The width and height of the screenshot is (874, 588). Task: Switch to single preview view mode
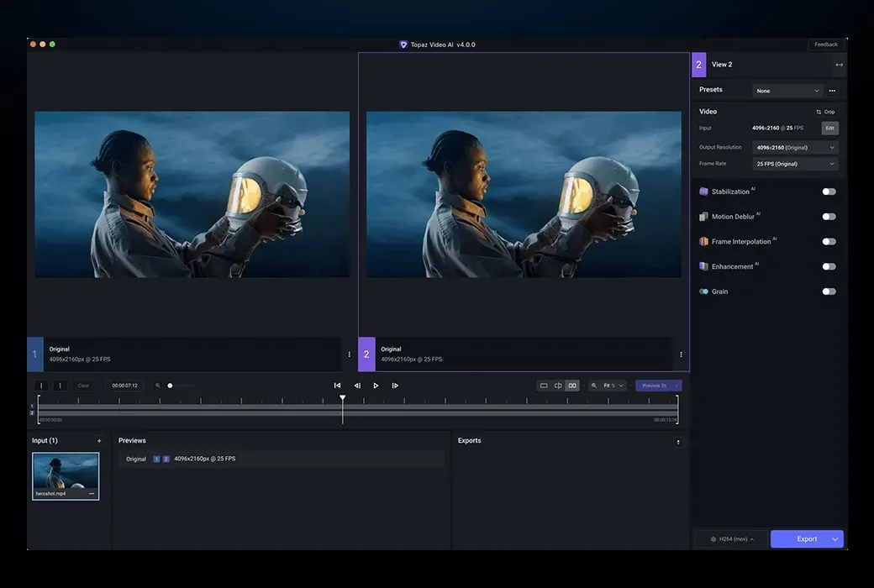[542, 385]
